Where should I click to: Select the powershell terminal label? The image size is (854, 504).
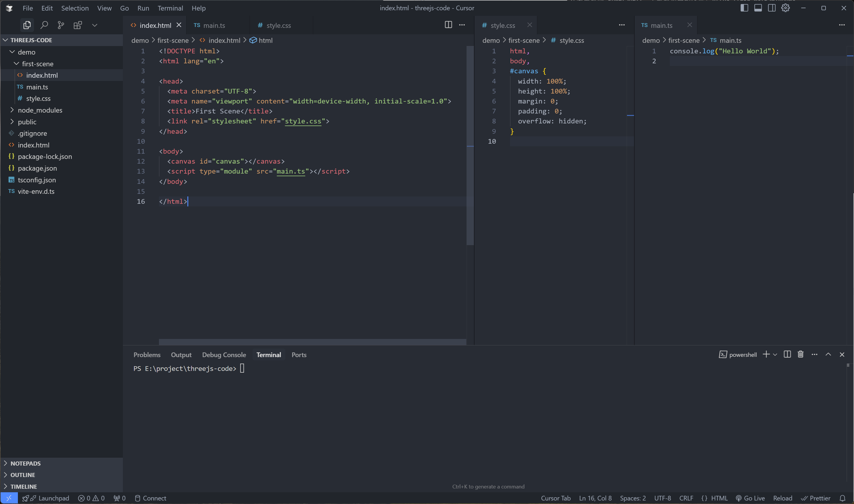738,354
